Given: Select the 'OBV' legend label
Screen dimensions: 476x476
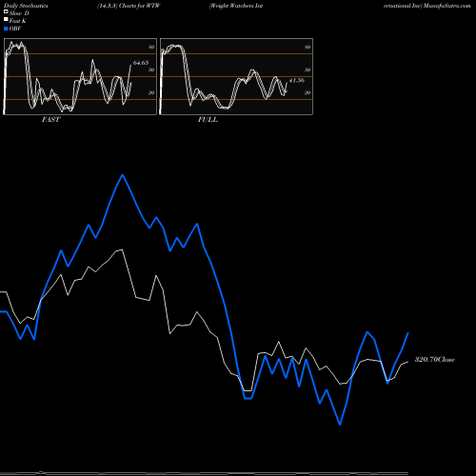Looking at the screenshot, I should coord(15,29).
